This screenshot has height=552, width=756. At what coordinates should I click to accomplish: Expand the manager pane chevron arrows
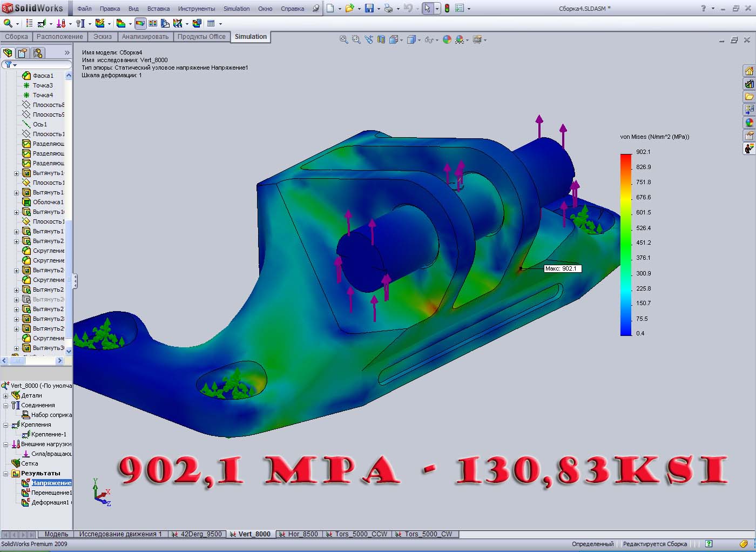click(67, 53)
